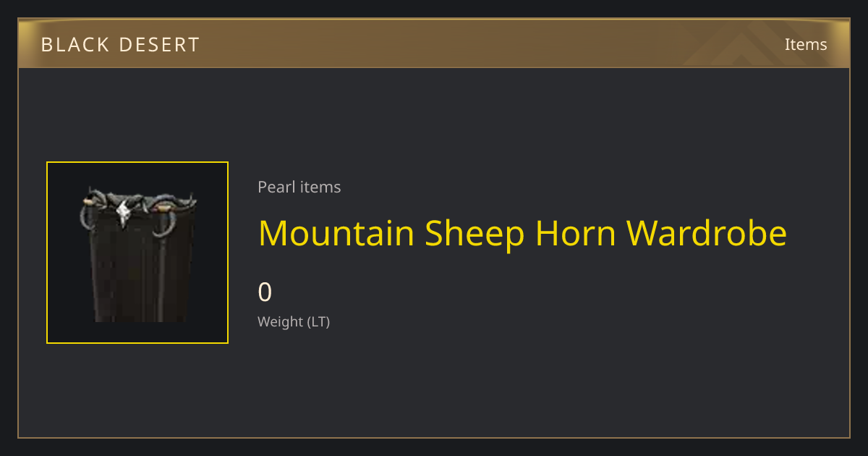Select the weight value 0
Viewport: 868px width, 456px height.
265,292
